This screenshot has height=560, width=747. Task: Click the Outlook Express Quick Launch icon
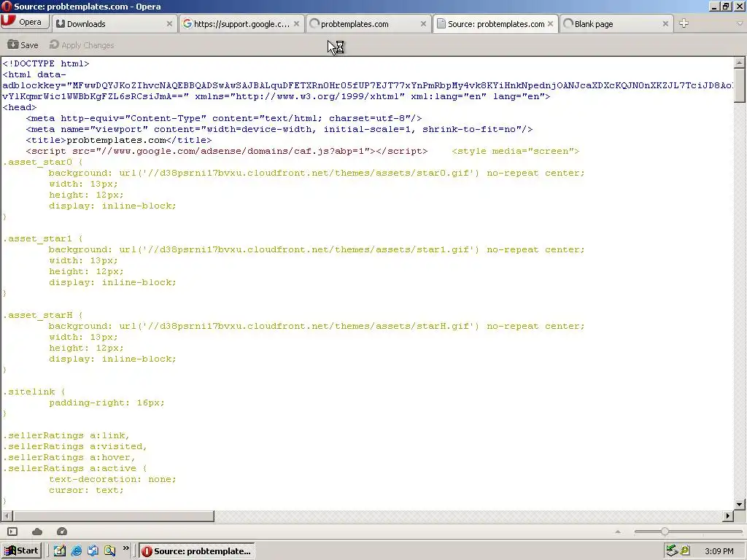[93, 551]
